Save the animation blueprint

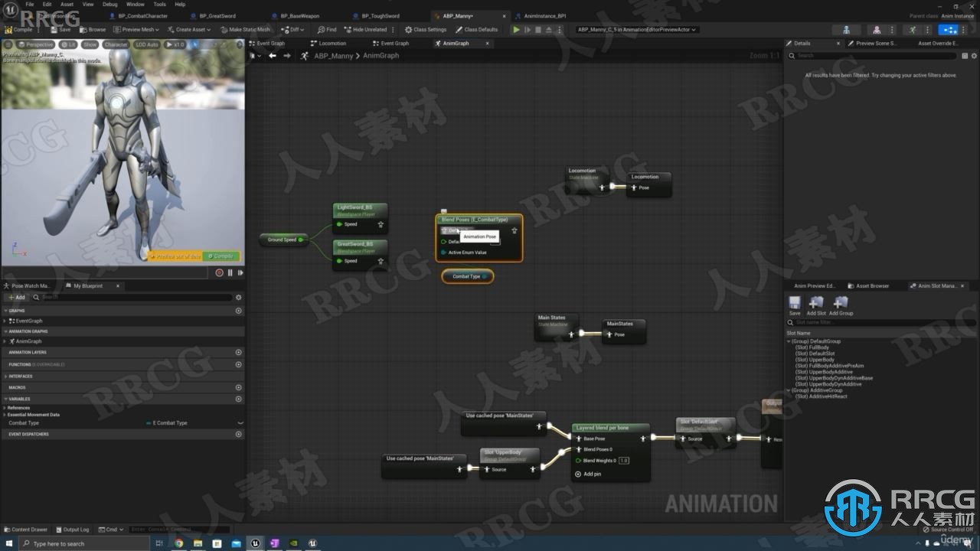tap(61, 29)
